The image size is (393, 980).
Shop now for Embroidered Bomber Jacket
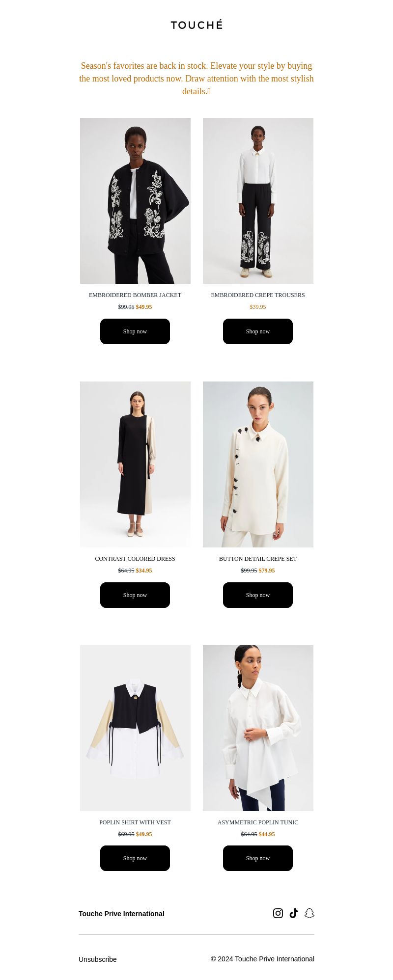point(135,331)
